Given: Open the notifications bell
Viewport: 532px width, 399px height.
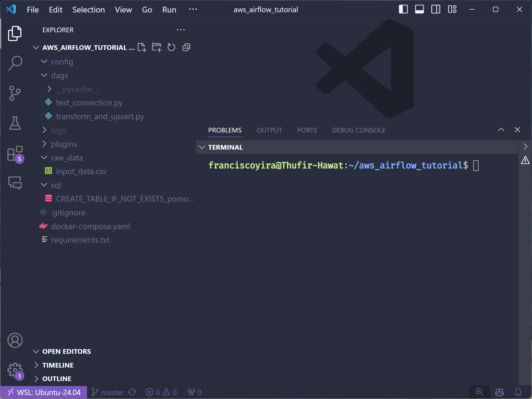Looking at the screenshot, I should 518,392.
